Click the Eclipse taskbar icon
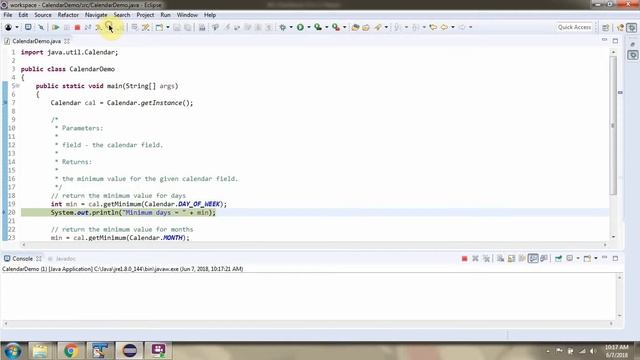Image resolution: width=640 pixels, height=360 pixels. tap(130, 351)
